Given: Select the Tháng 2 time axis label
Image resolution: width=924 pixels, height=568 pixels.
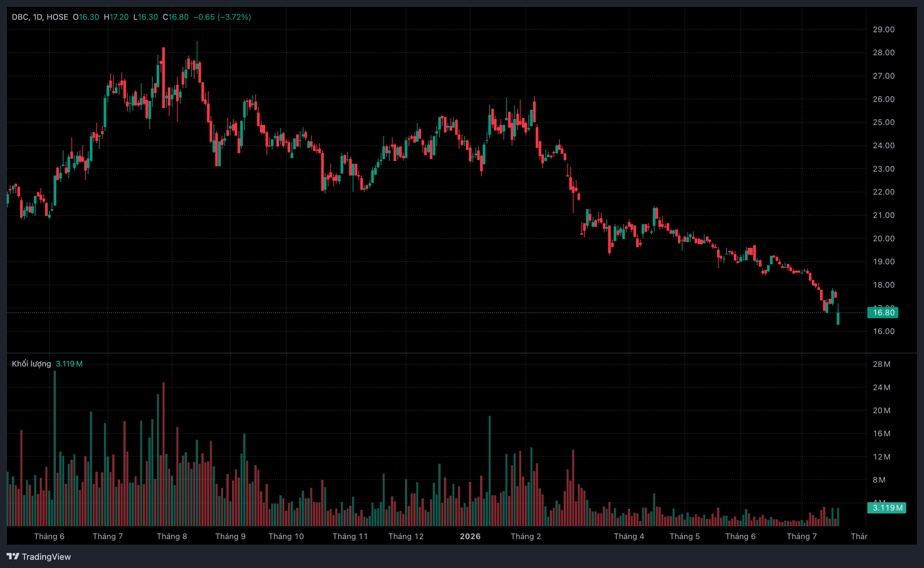Looking at the screenshot, I should pos(526,536).
